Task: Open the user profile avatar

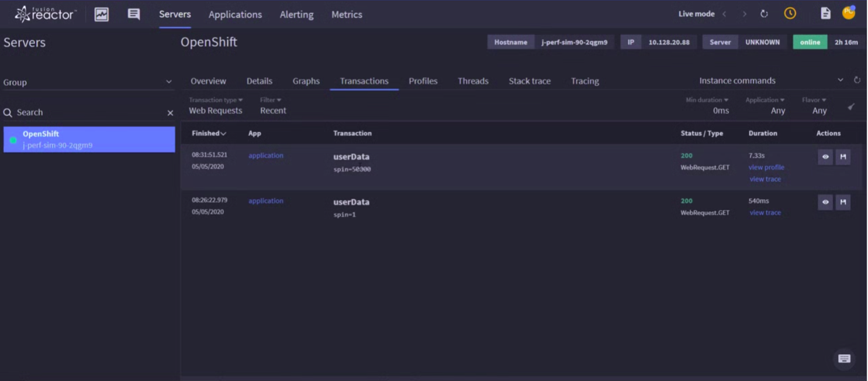Action: [x=849, y=12]
